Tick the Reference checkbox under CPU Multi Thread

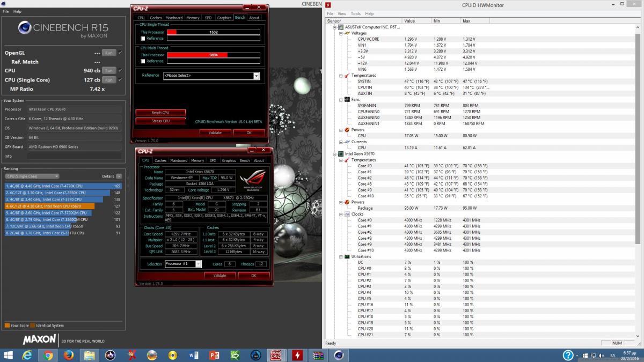(x=143, y=61)
